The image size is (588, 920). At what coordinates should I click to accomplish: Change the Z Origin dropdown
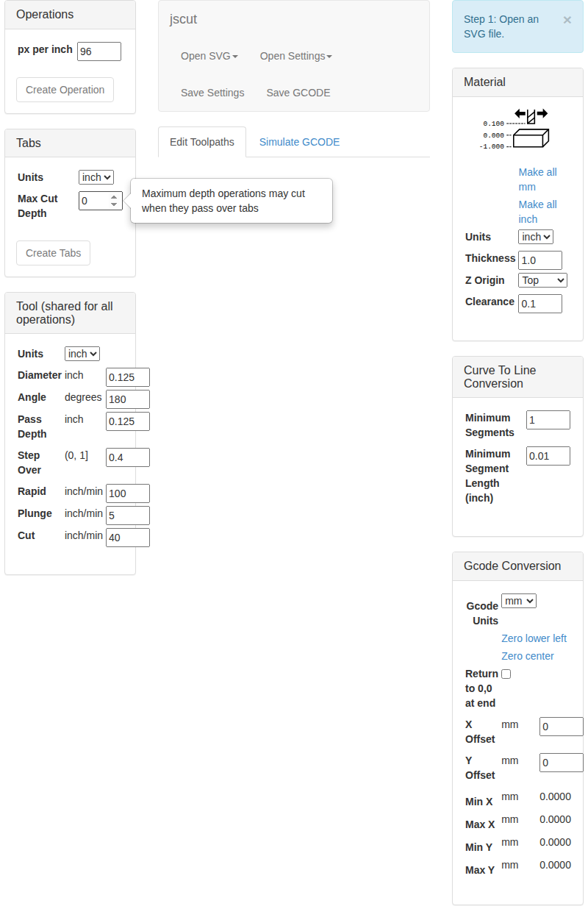coord(542,280)
